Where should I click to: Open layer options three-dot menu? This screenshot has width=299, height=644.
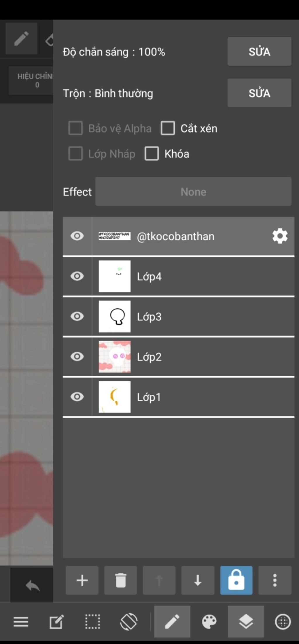coord(275,580)
